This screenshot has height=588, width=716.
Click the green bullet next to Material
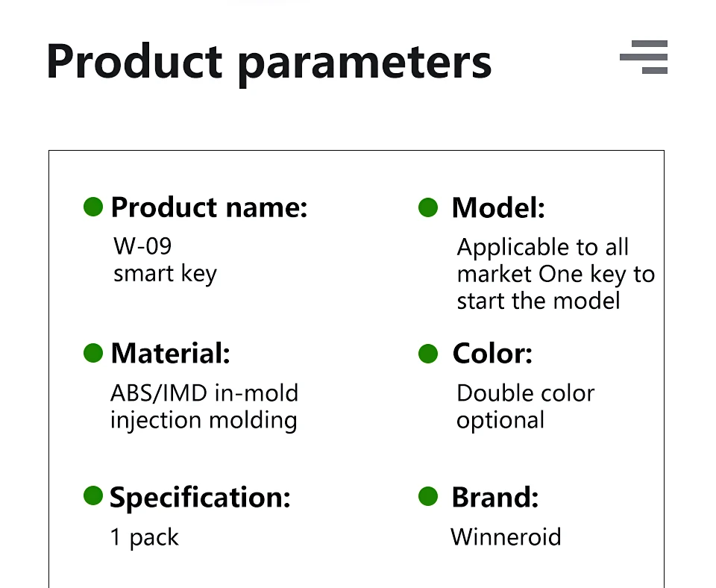(x=93, y=353)
